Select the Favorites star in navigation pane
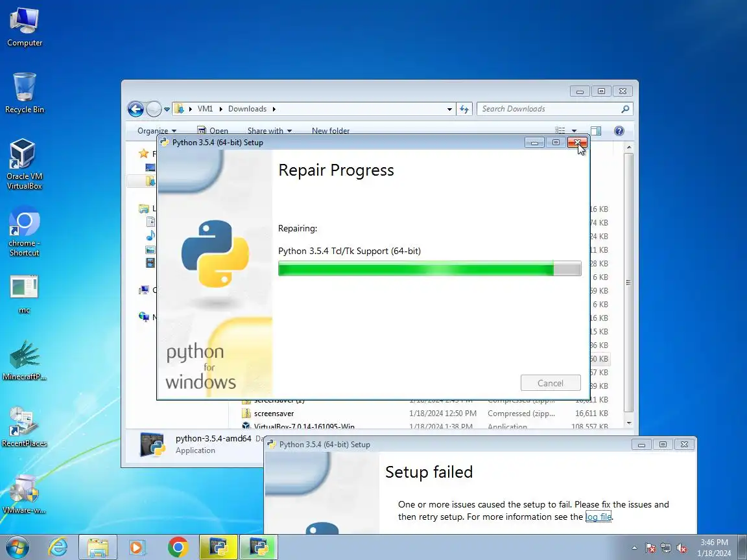The image size is (747, 560). pyautogui.click(x=143, y=154)
